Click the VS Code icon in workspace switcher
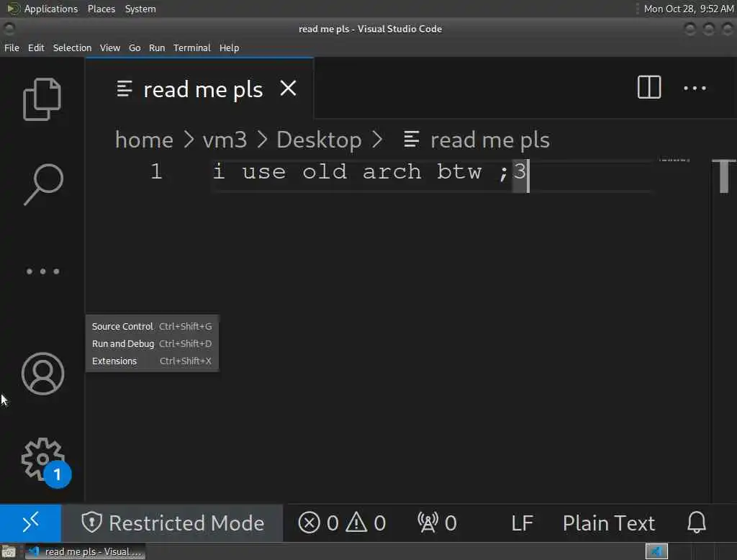 (656, 551)
